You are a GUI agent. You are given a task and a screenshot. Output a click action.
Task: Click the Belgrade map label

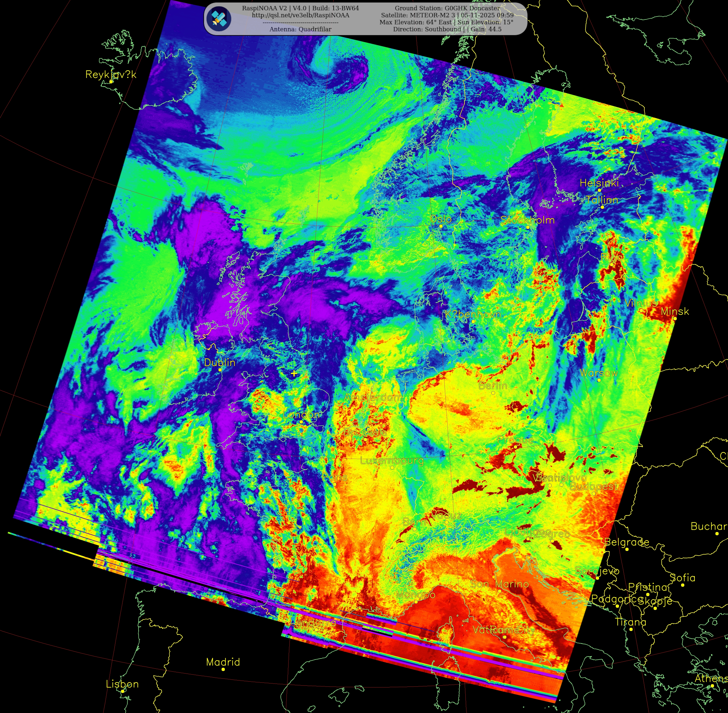click(x=627, y=542)
